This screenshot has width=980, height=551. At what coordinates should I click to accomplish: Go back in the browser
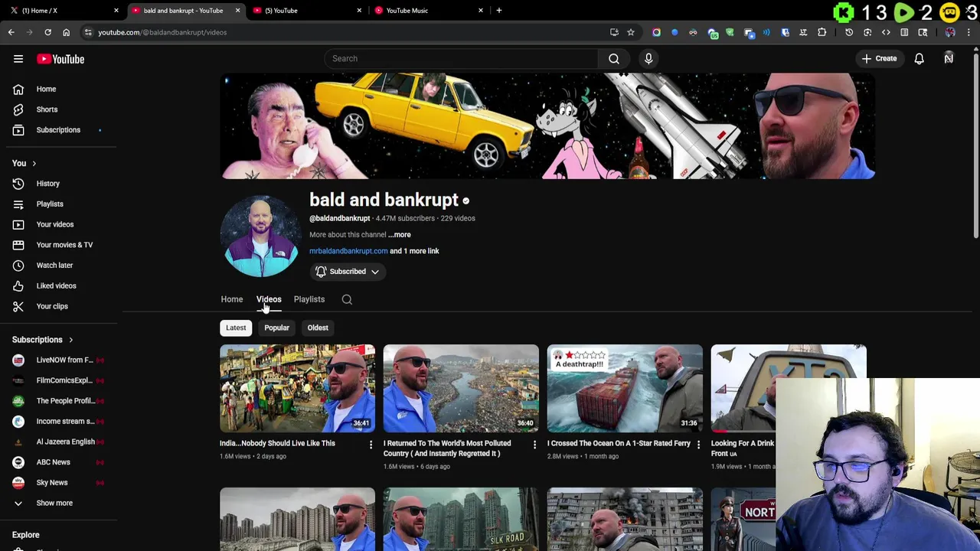click(x=11, y=32)
